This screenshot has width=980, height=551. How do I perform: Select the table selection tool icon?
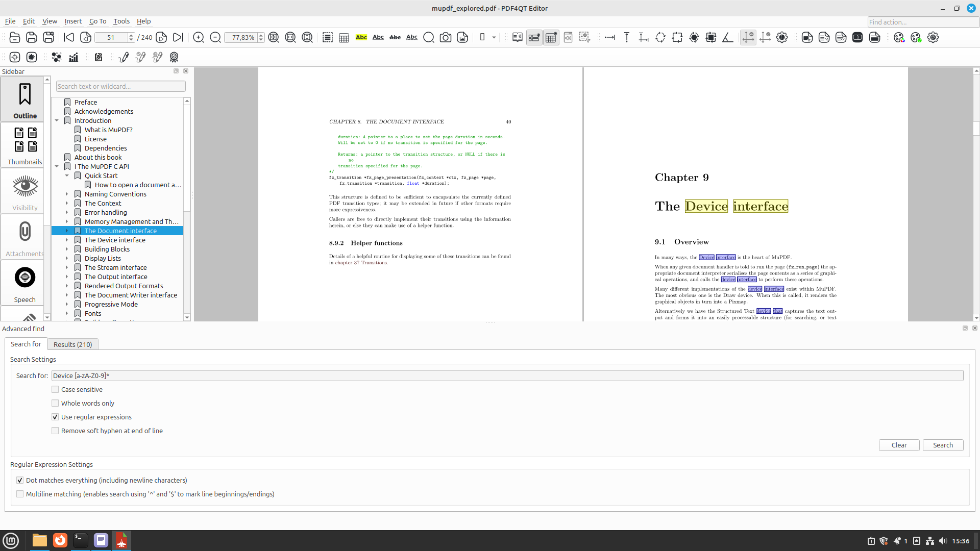[x=344, y=37]
